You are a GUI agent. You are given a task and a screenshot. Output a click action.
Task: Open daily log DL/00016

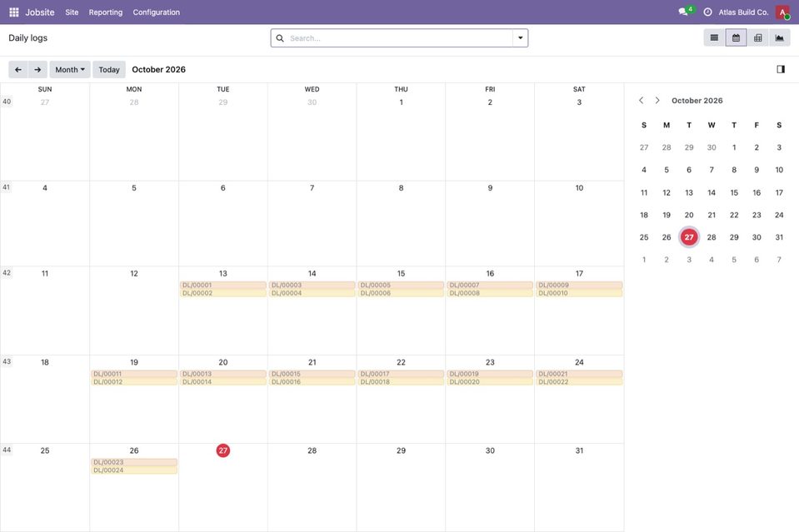312,382
